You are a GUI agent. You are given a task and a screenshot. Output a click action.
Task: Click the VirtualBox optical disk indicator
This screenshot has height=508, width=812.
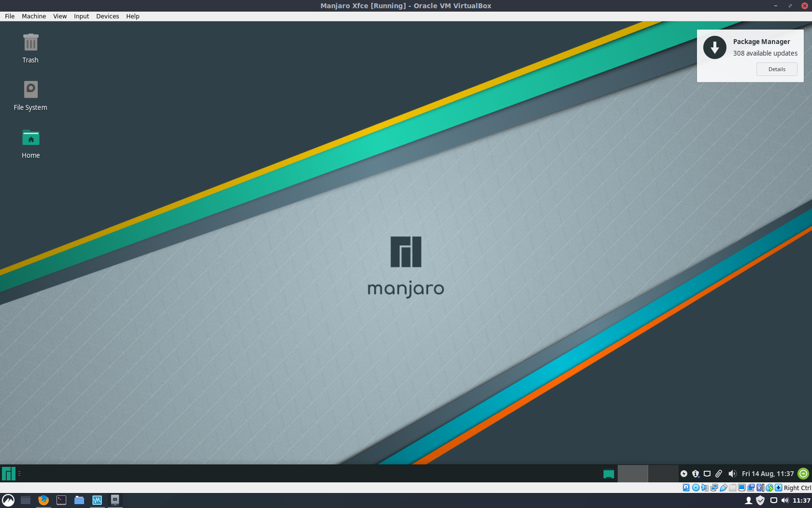696,488
